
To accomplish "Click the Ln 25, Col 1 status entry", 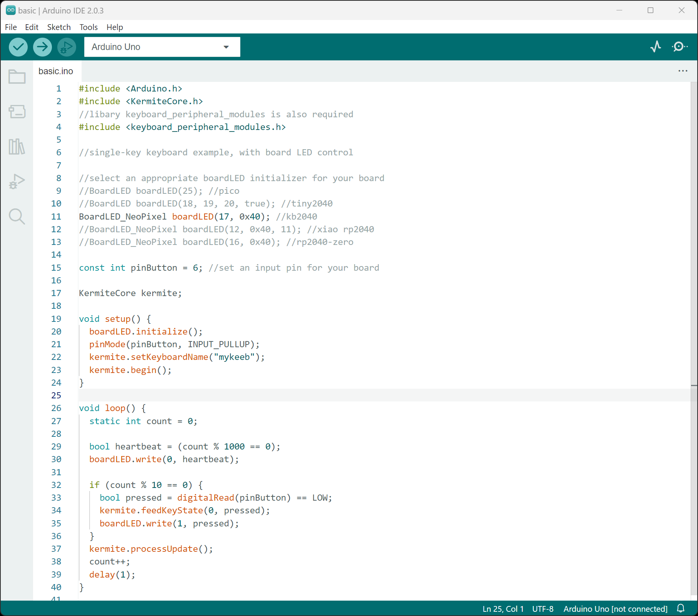I will click(503, 609).
